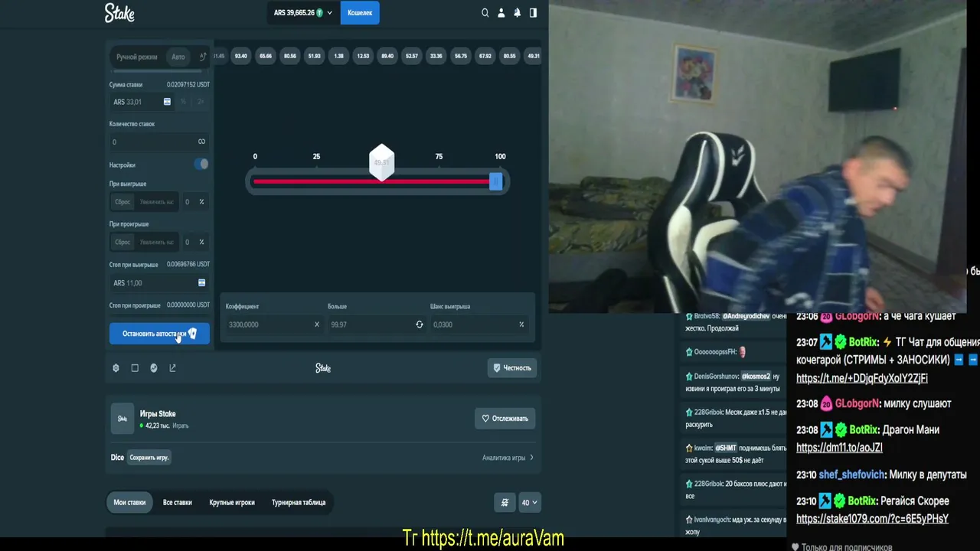Click the При проигрыше percent input
Image resolution: width=980 pixels, height=551 pixels.
point(194,242)
